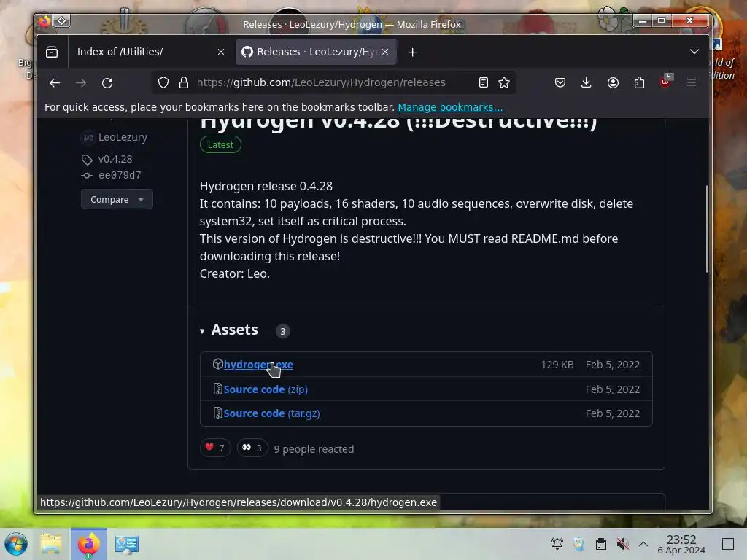The image size is (747, 560).
Task: Click the package icon beside hydrogen.exe
Action: tap(217, 365)
